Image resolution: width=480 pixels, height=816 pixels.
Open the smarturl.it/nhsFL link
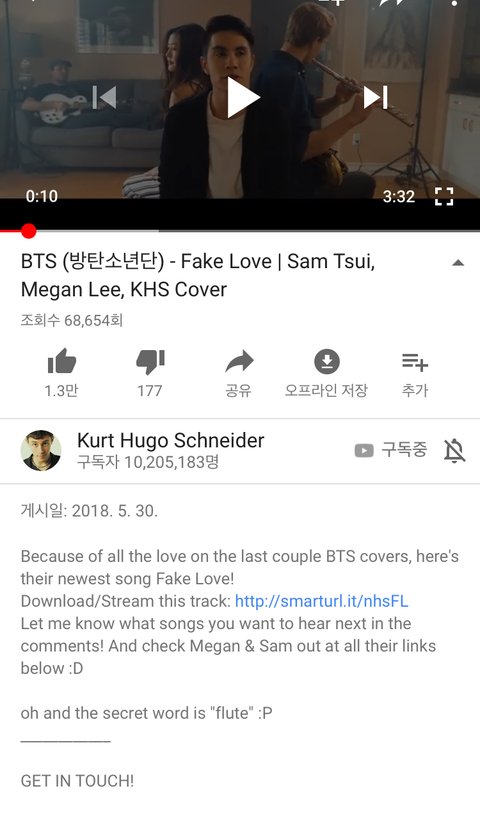321,601
